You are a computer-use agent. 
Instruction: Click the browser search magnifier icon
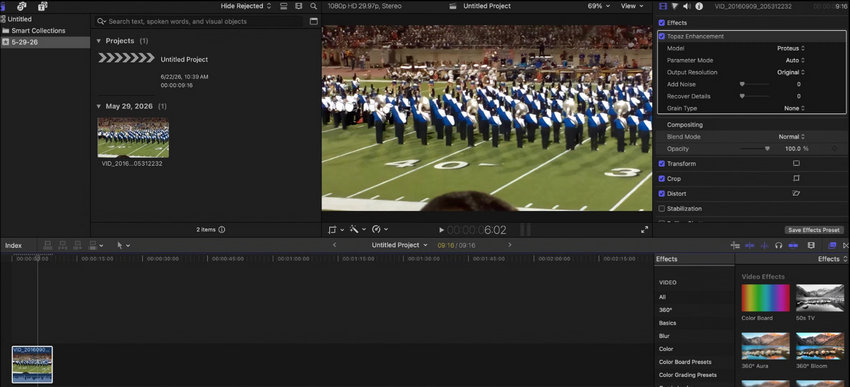(313, 6)
